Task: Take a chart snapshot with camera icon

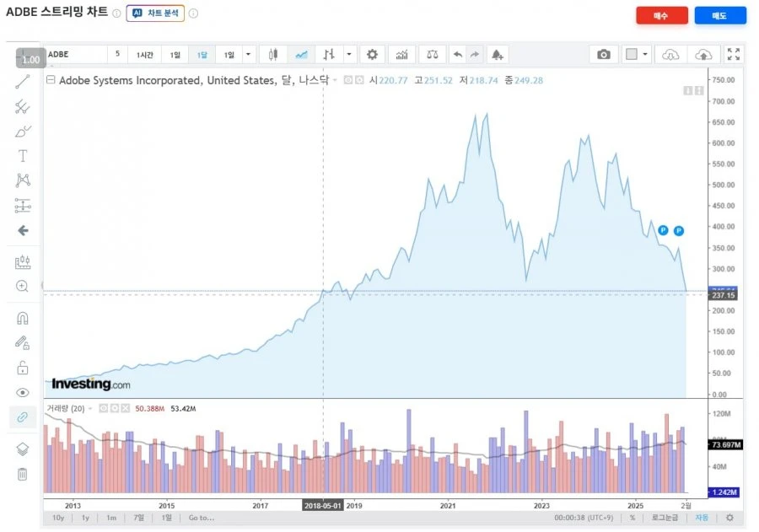Action: (604, 54)
